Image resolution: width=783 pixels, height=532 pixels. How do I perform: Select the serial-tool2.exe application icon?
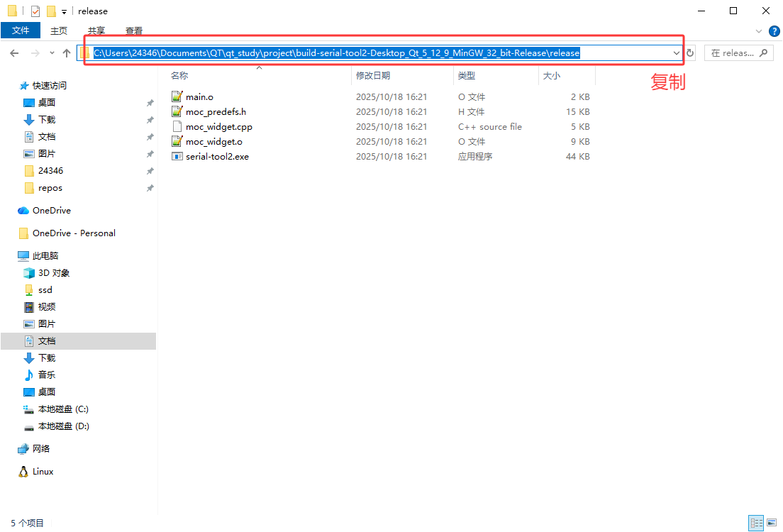[x=177, y=156]
